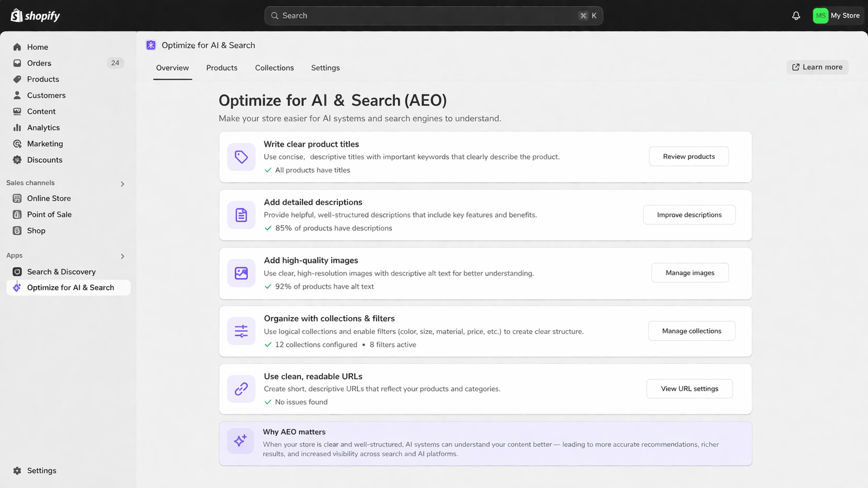Collapse the Sales channels section
The width and height of the screenshot is (868, 488).
(x=122, y=183)
